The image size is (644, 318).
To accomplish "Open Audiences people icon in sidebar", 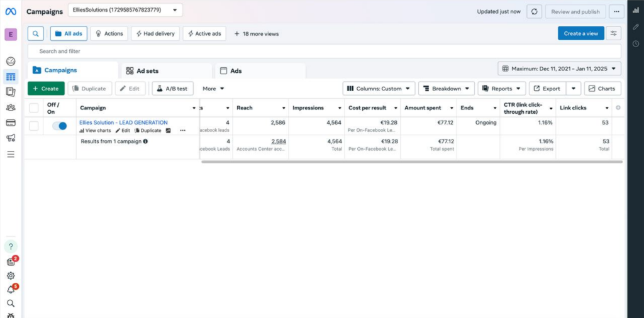I will [11, 107].
